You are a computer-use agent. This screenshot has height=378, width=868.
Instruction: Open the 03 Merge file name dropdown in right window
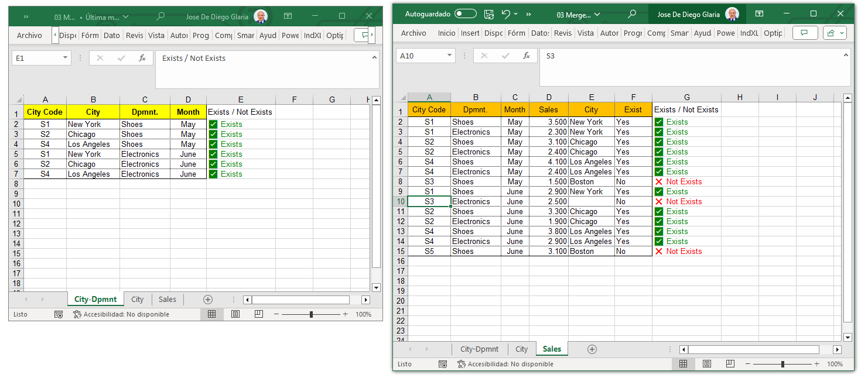click(x=579, y=15)
